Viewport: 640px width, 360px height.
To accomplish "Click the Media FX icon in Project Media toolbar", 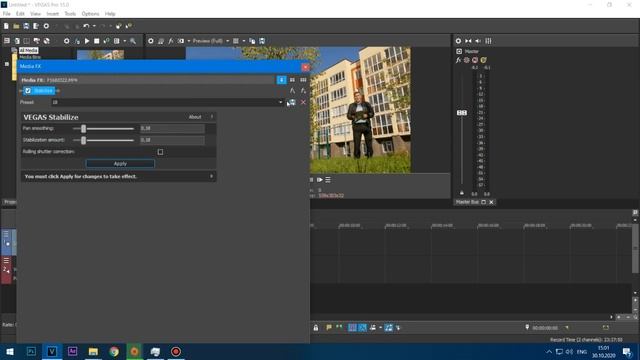I will 77,41.
